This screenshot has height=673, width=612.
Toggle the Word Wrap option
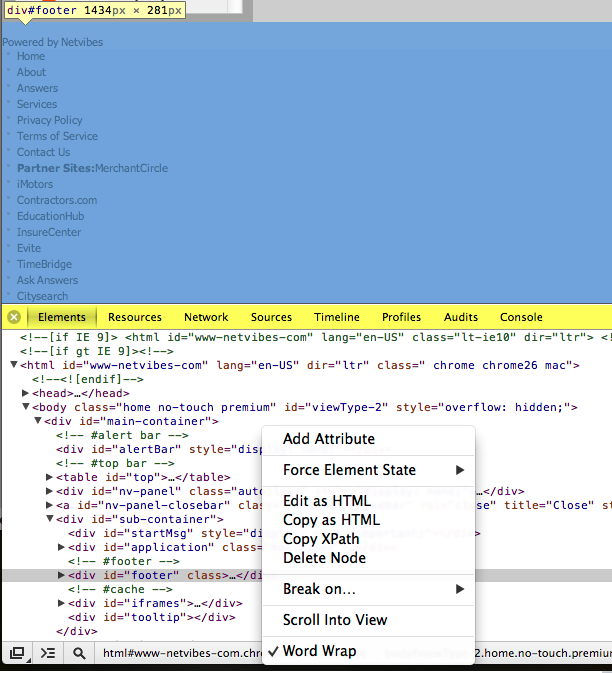point(369,651)
